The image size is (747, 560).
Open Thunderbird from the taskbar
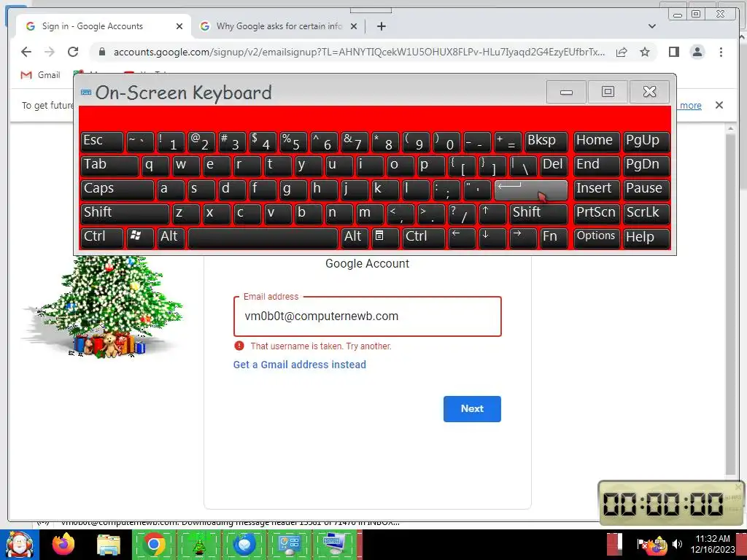[x=244, y=544]
